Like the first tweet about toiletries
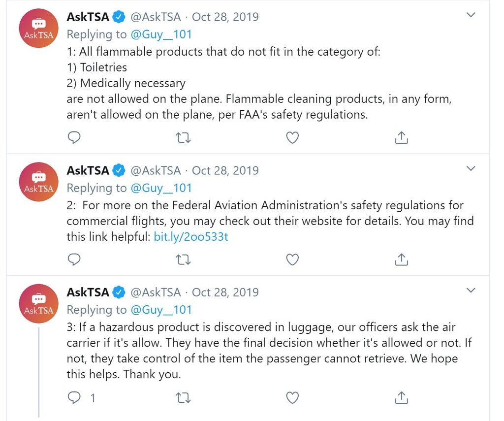Viewport: 504px width, 421px height. tap(292, 138)
